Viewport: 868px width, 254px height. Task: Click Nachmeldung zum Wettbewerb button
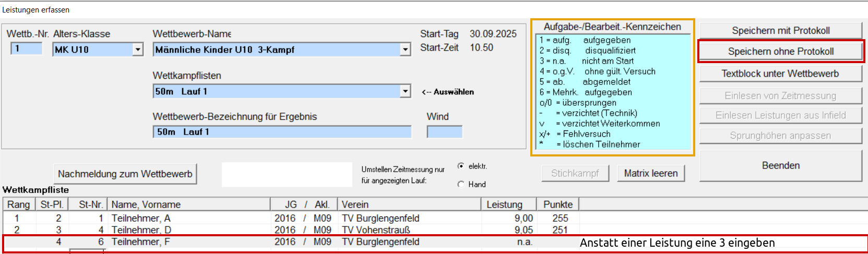[125, 174]
